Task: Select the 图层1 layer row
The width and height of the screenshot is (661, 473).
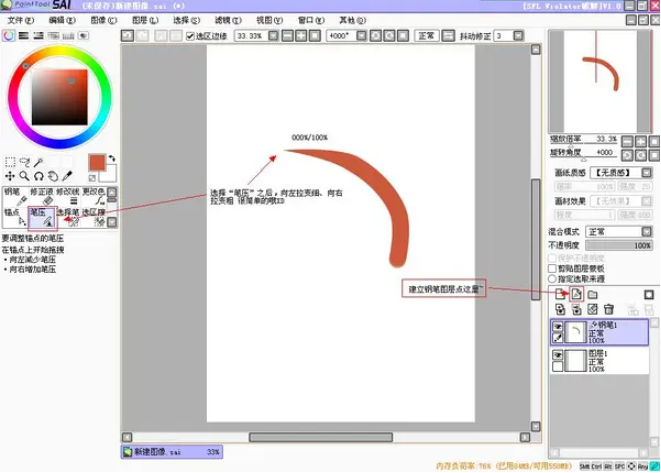Action: pos(600,361)
